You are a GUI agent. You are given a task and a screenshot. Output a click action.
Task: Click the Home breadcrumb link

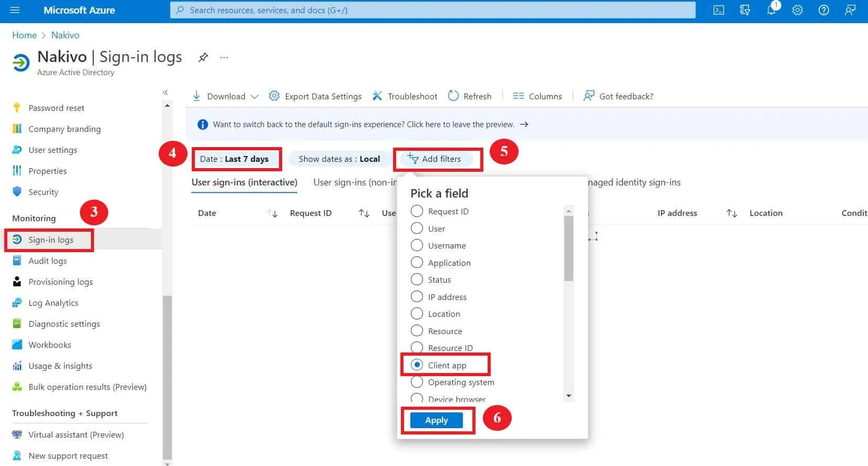click(x=24, y=35)
